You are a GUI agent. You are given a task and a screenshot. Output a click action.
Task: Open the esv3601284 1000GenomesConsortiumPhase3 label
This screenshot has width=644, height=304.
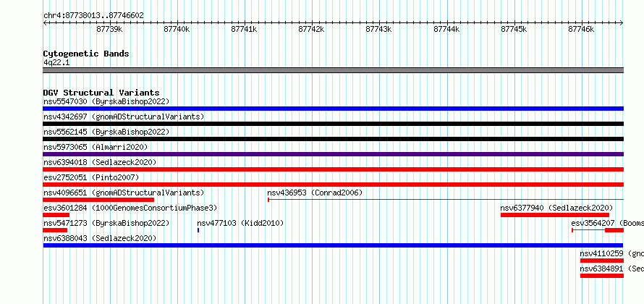point(130,208)
